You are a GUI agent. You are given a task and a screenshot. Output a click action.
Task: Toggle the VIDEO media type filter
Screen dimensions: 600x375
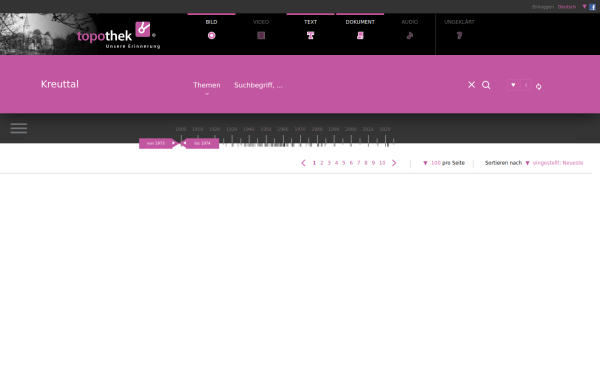coord(261,30)
